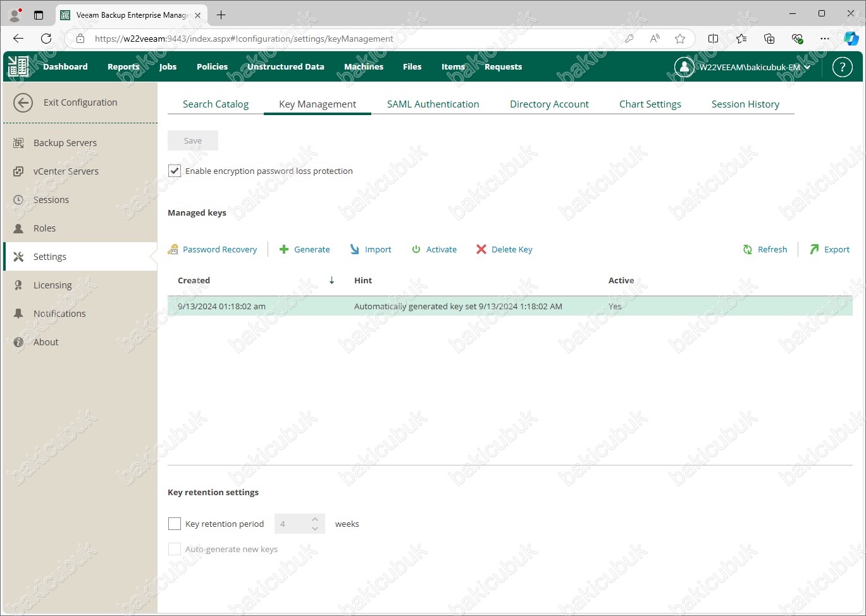Screen dimensions: 866x616
Task: Open browser split screen icon
Action: (713, 39)
